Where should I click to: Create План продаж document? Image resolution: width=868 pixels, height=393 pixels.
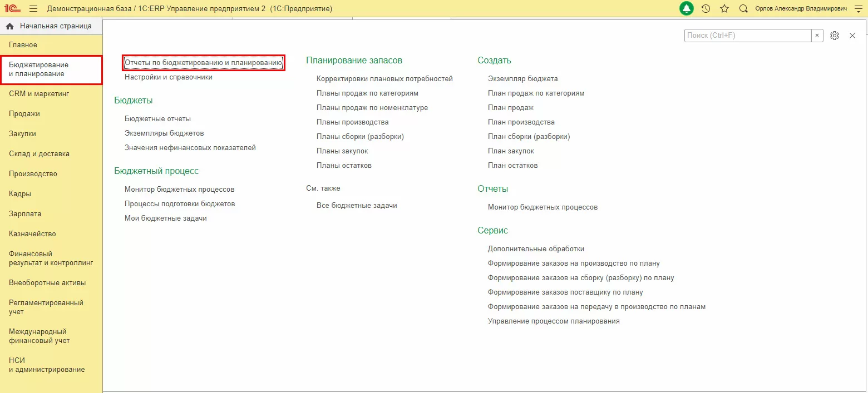pyautogui.click(x=511, y=108)
